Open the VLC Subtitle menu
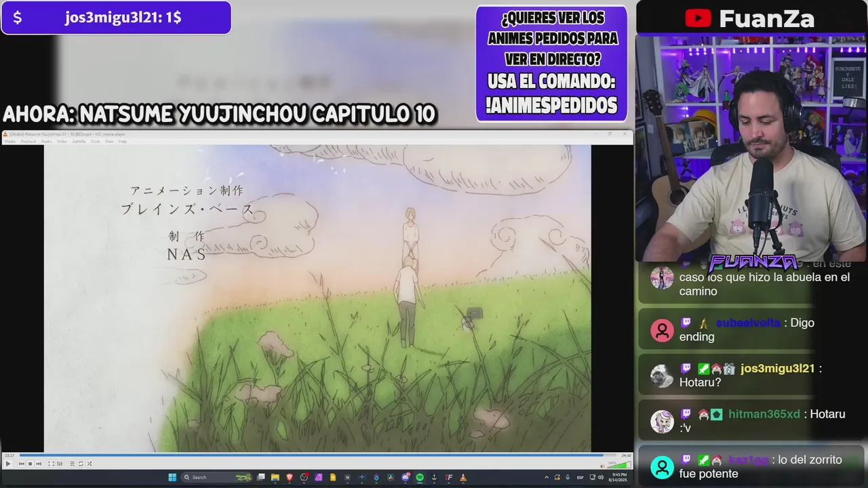The image size is (868, 488). click(79, 142)
